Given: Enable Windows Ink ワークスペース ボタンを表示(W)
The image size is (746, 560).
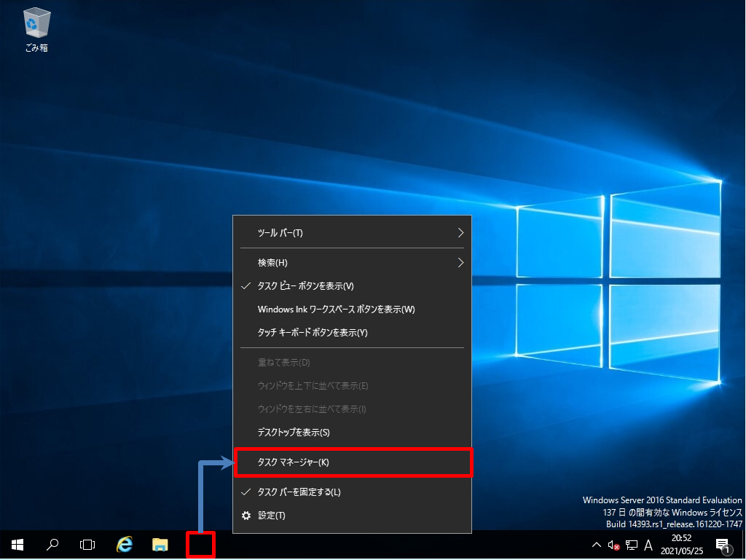Looking at the screenshot, I should click(x=352, y=309).
